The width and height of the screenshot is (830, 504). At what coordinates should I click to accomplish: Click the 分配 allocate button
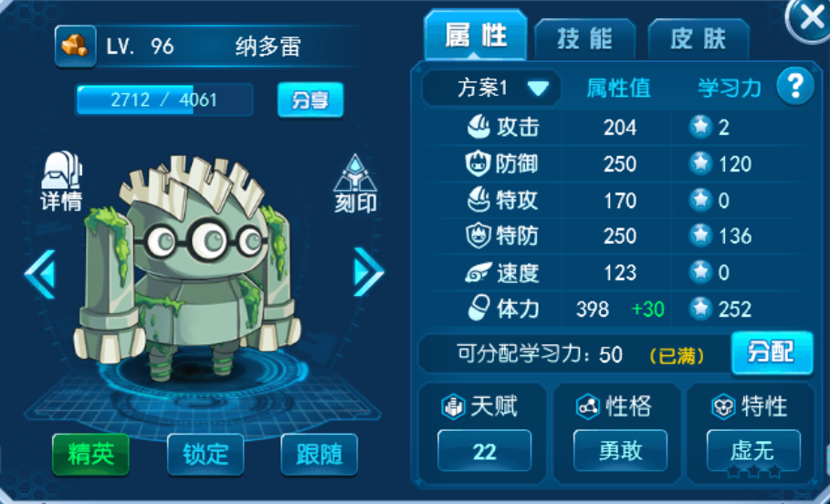(x=772, y=352)
